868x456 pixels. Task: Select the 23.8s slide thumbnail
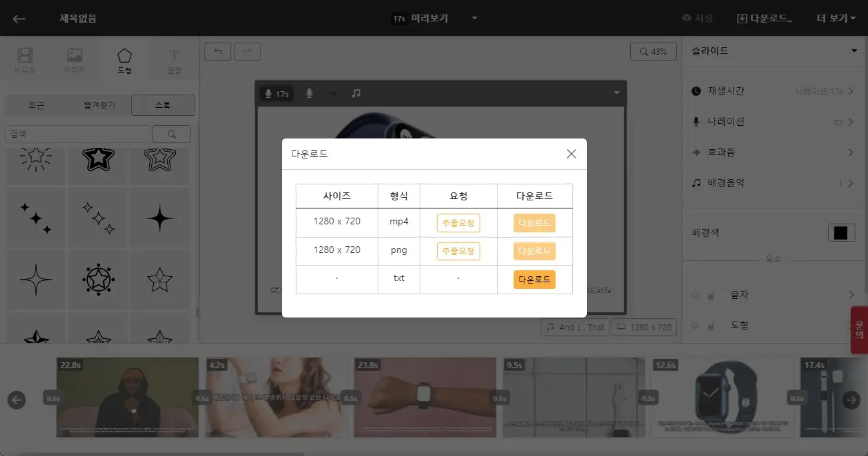point(425,397)
